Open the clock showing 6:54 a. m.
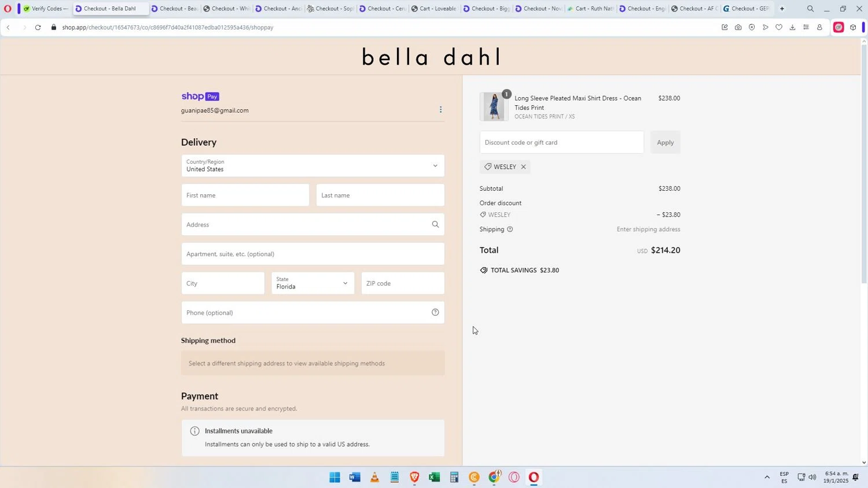The image size is (868, 488). pos(836,477)
